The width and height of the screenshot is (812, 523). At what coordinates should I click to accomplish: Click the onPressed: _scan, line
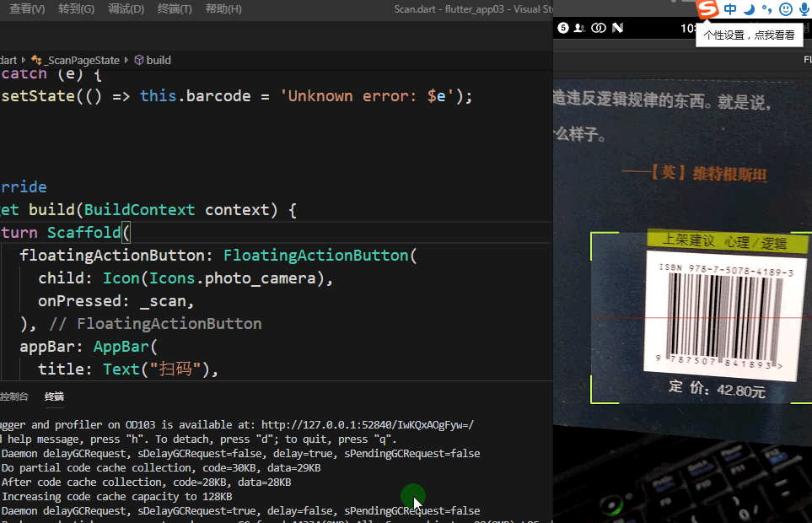pos(116,301)
